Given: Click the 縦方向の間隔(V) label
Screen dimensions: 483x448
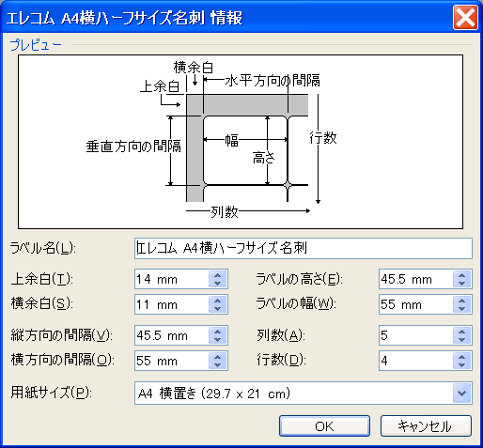Looking at the screenshot, I should pos(61,335).
